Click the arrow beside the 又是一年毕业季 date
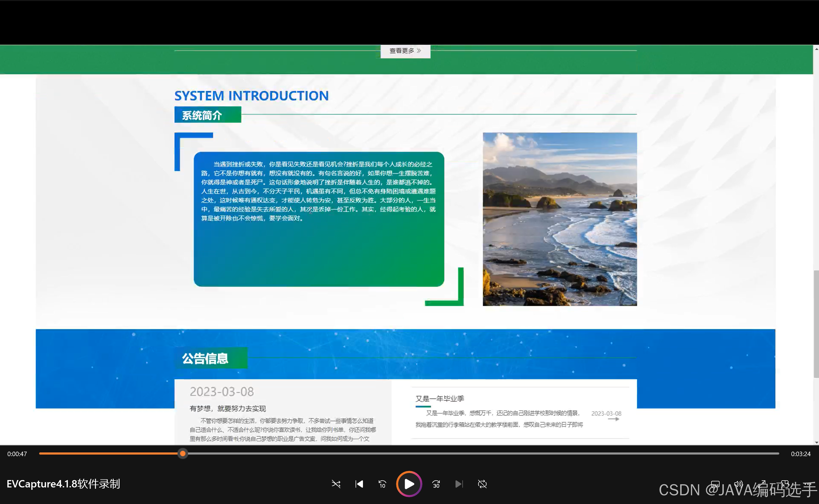819x504 pixels. tap(613, 419)
